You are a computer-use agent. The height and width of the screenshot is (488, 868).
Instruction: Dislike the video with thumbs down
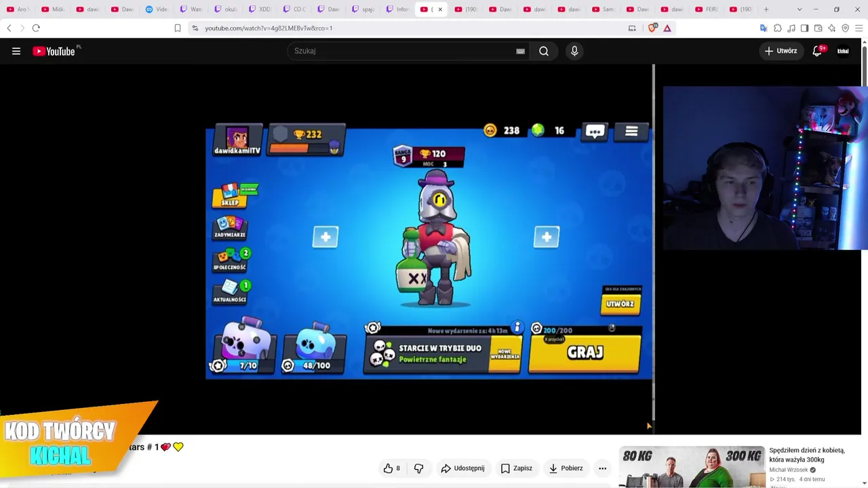[418, 468]
